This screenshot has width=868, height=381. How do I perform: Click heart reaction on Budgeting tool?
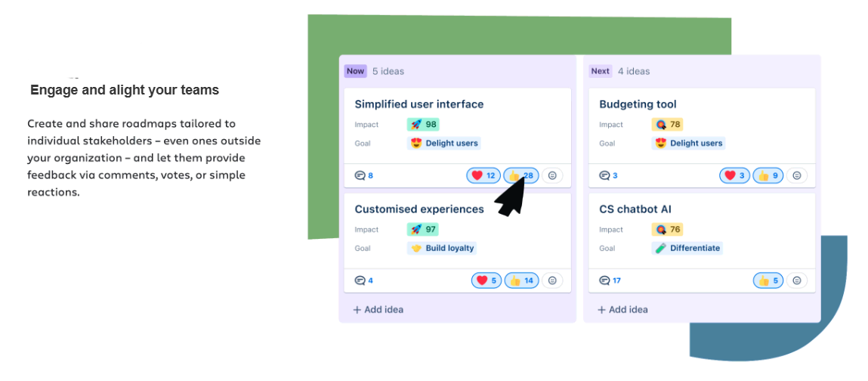pos(735,175)
